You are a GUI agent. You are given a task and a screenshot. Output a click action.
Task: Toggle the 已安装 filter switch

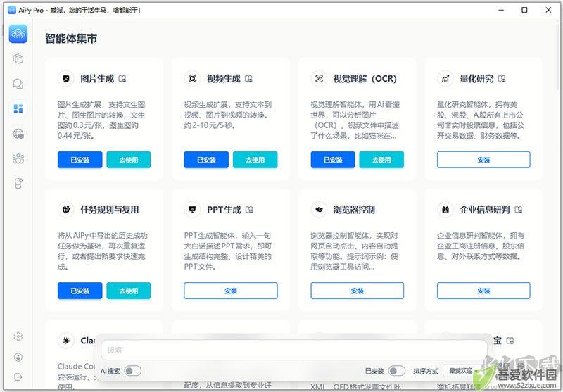pos(397,371)
